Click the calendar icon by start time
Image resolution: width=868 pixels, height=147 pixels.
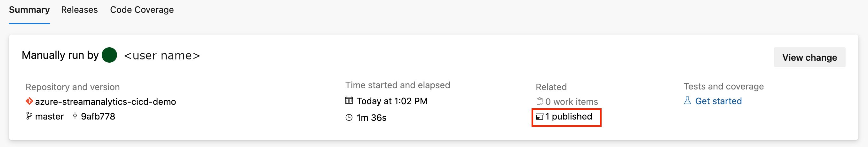pyautogui.click(x=349, y=100)
